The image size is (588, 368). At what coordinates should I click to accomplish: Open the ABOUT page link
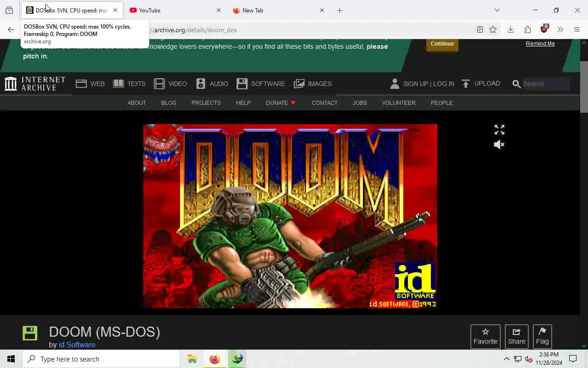click(x=137, y=103)
